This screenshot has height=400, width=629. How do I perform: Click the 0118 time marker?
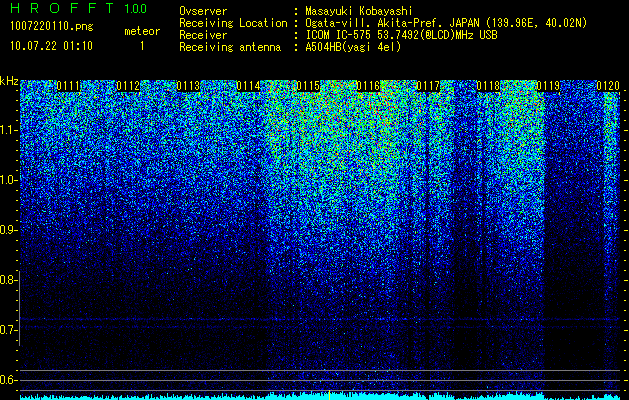pyautogui.click(x=488, y=86)
